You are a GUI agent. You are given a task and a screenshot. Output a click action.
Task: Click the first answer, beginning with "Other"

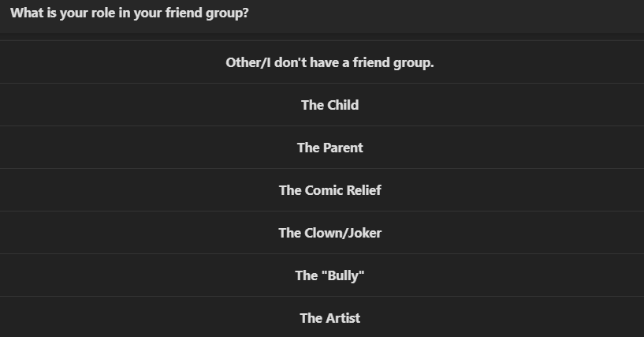tap(329, 62)
